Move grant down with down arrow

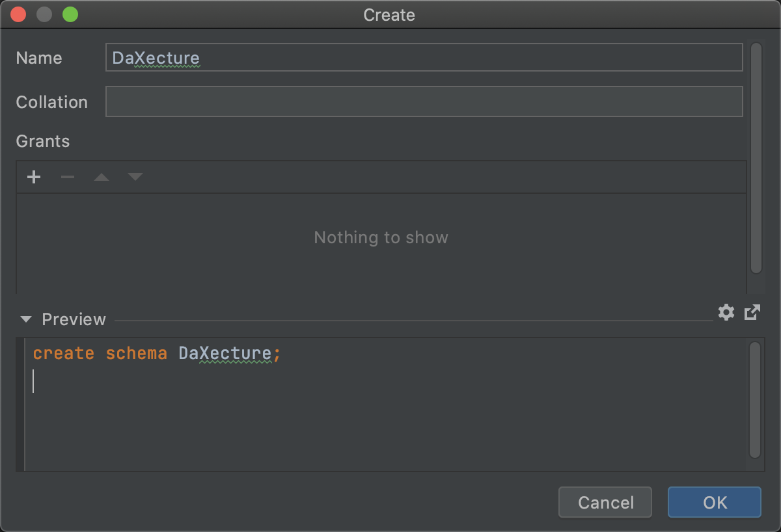(x=135, y=177)
